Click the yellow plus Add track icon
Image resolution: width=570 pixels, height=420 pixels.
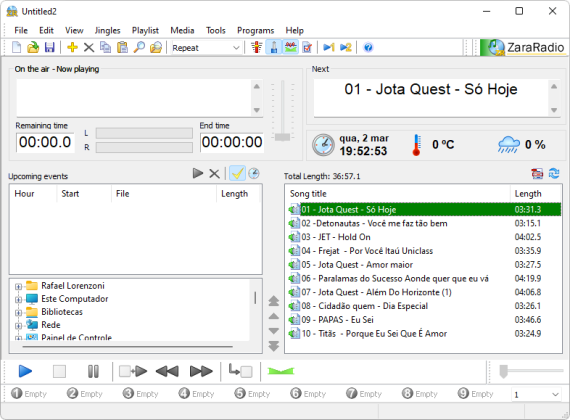[72, 47]
